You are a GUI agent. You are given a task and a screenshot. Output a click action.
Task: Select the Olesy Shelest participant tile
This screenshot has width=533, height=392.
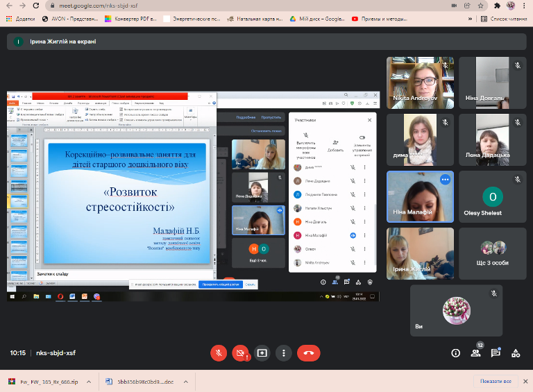point(493,196)
